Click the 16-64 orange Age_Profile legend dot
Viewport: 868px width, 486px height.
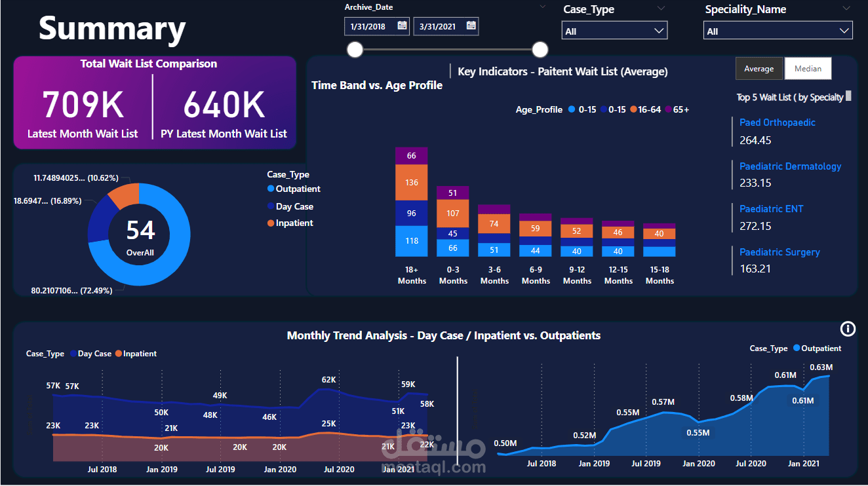coord(634,110)
